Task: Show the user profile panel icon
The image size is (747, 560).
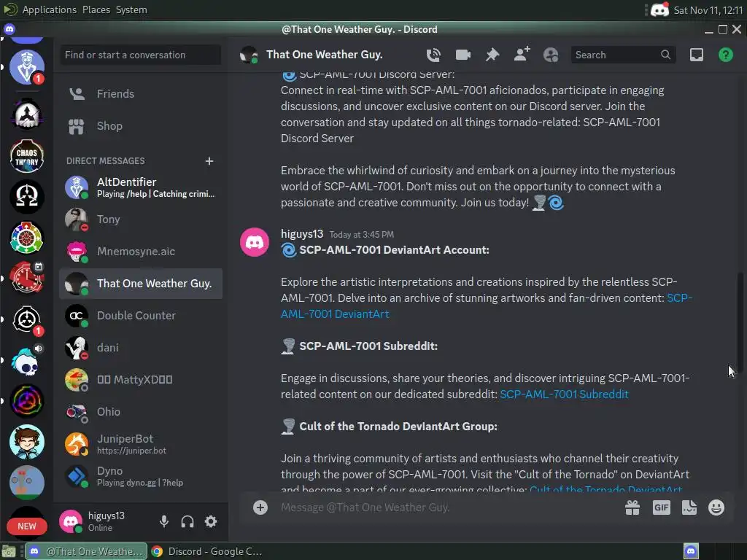Action: click(551, 55)
